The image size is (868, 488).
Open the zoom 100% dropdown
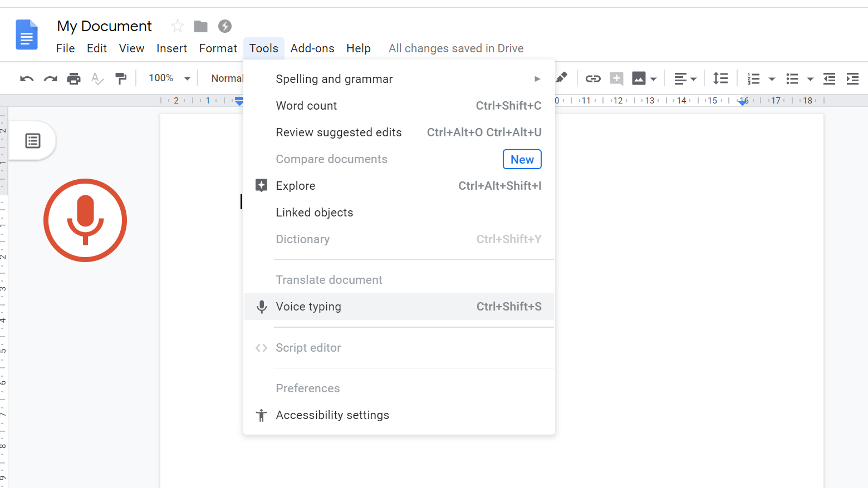(x=169, y=78)
